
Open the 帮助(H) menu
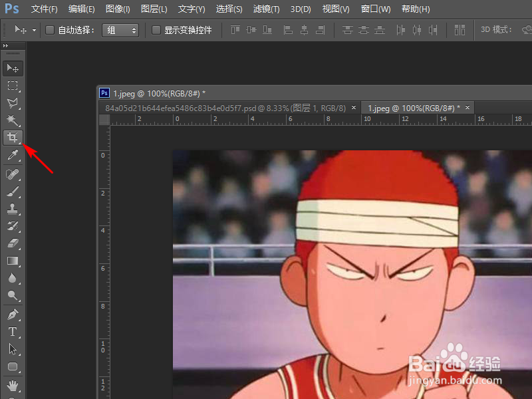[416, 9]
